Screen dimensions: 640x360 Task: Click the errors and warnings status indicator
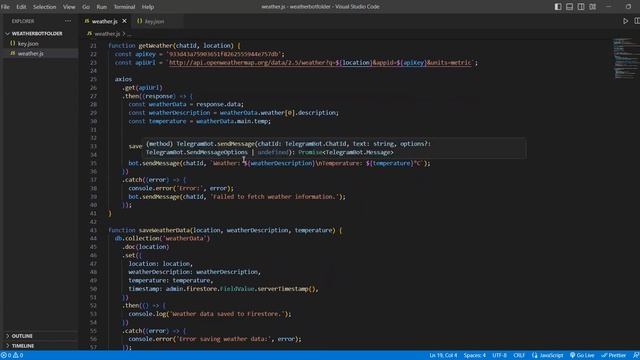coord(12,356)
